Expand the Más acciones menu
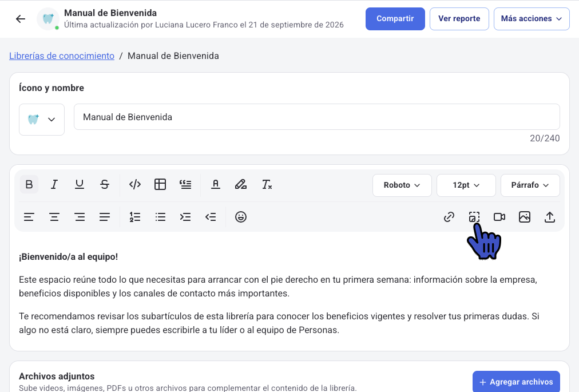Screen dimensions: 579x392 point(532,19)
